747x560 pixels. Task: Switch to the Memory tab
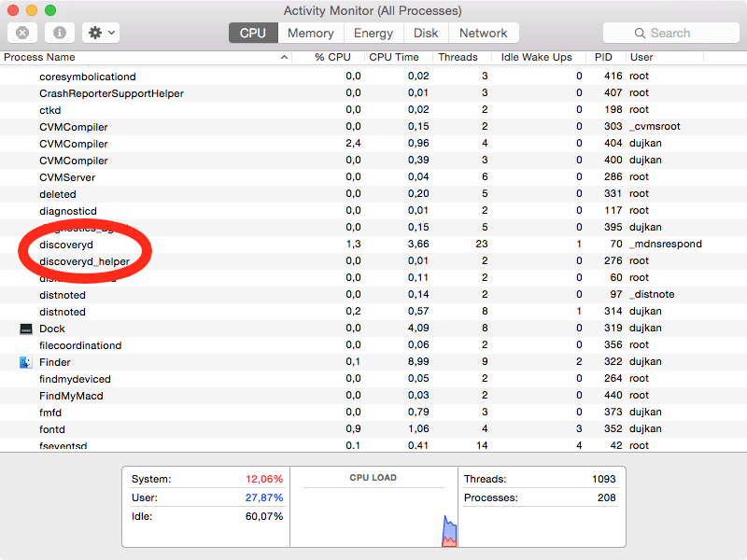(311, 33)
